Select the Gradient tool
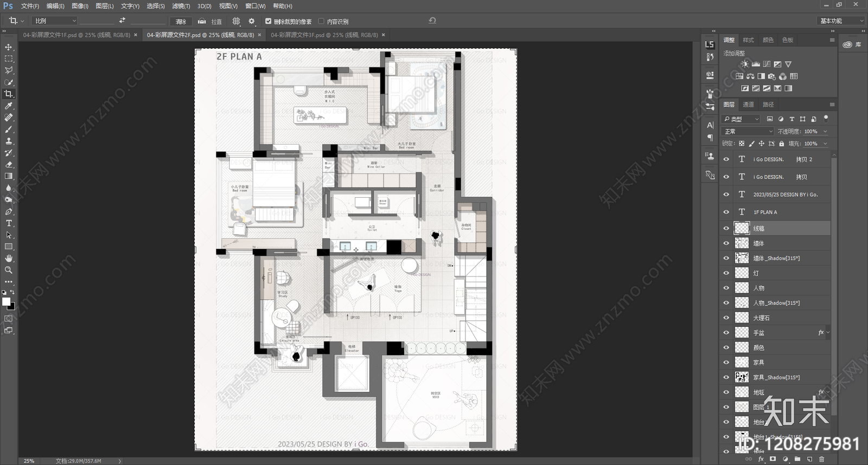Image resolution: width=868 pixels, height=465 pixels. point(9,176)
